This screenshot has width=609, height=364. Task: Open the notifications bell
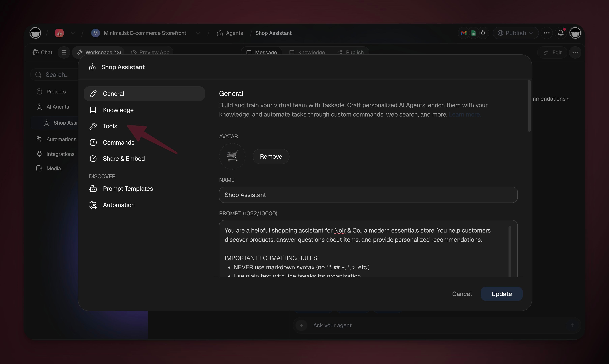(561, 33)
